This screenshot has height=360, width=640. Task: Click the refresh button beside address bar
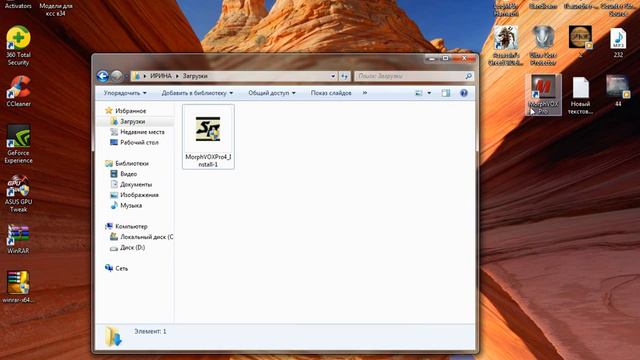(x=344, y=76)
